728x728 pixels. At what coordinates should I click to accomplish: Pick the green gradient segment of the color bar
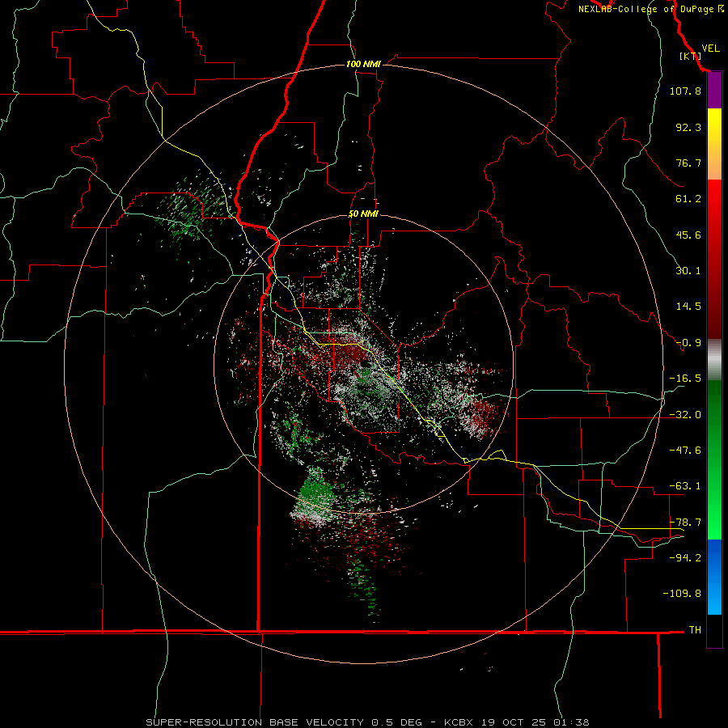point(714,459)
